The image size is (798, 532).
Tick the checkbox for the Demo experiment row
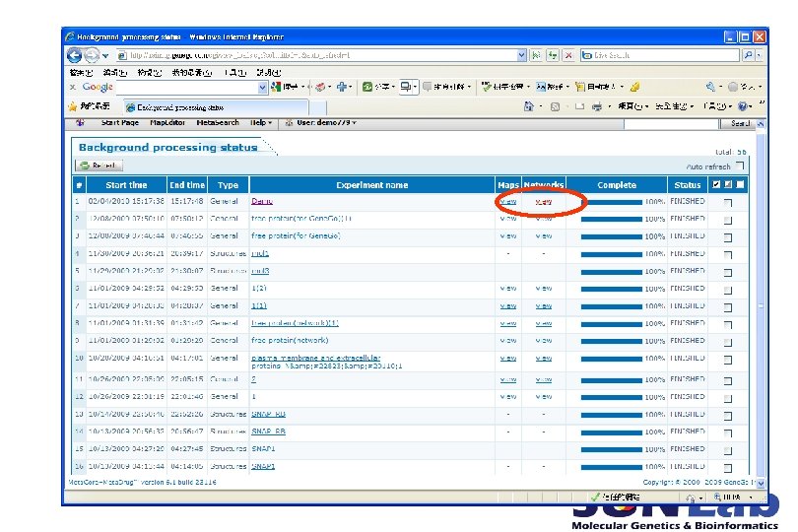(728, 202)
